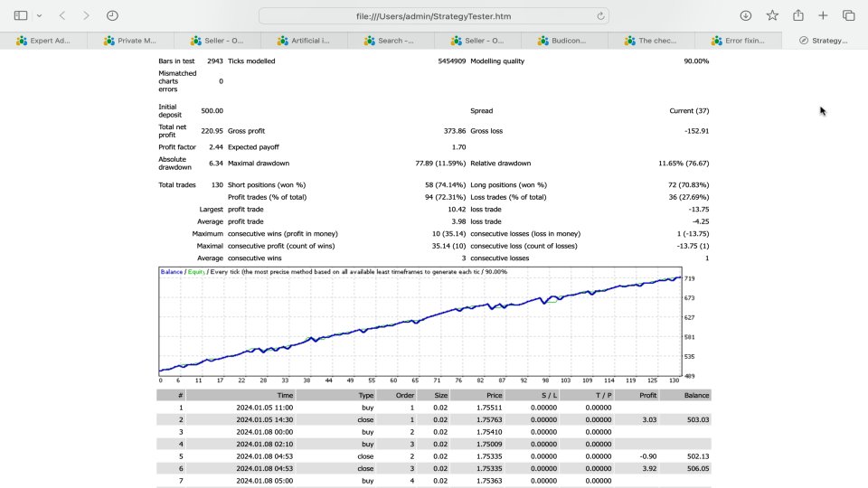Viewport: 868px width, 488px height.
Task: Click Short positions value 58 (74.14%)
Action: coord(445,184)
